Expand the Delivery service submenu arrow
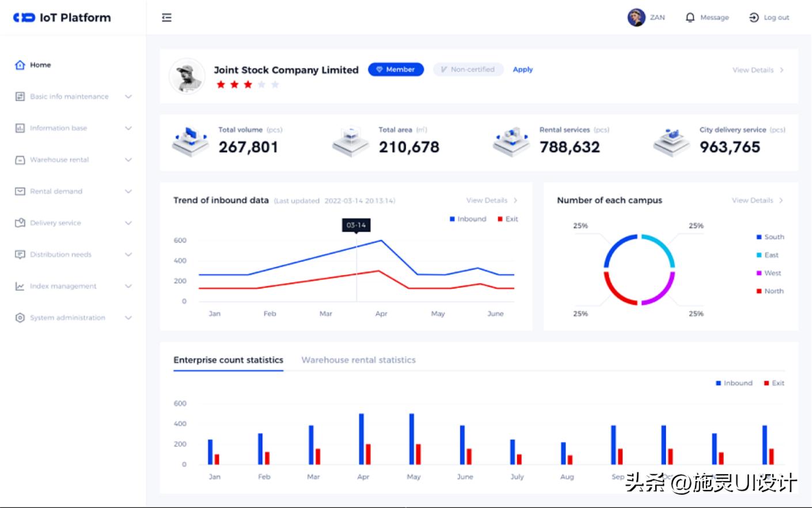Viewport: 812px width, 508px height. click(x=128, y=223)
